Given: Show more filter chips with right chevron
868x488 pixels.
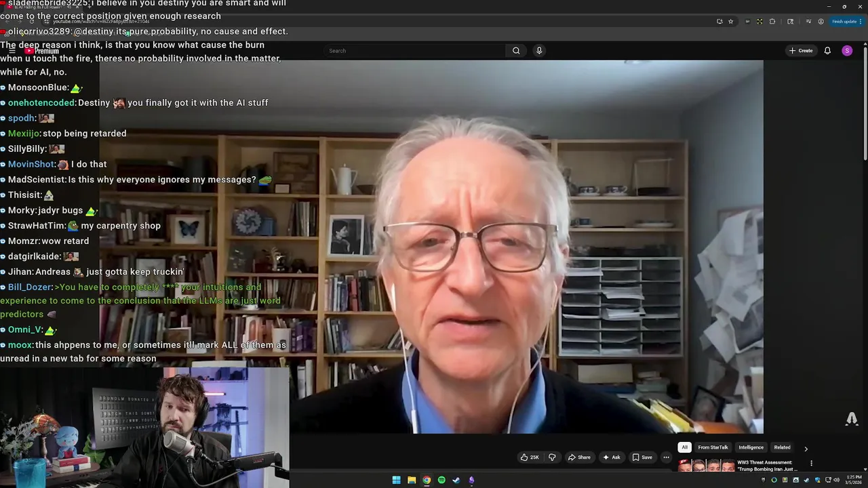Looking at the screenshot, I should coord(806,448).
